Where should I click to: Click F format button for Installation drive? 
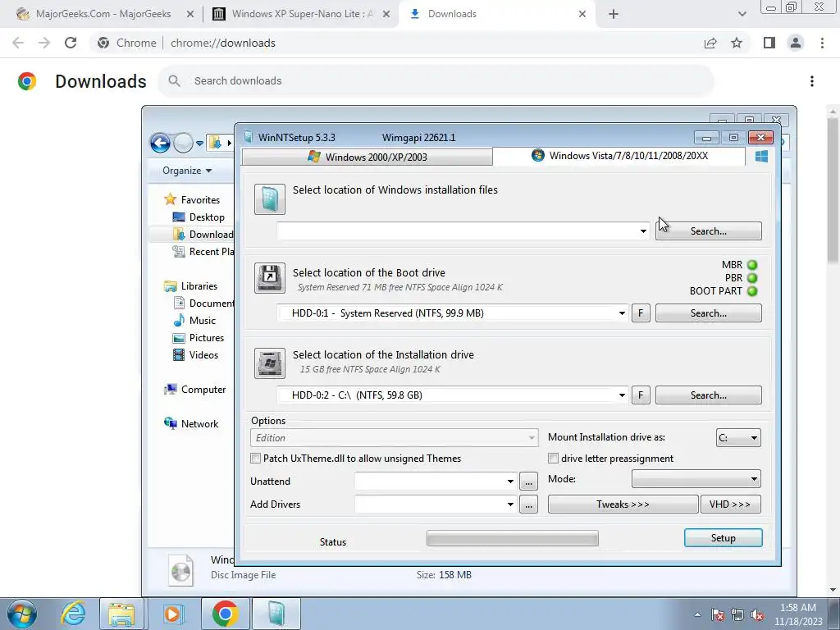coord(641,395)
